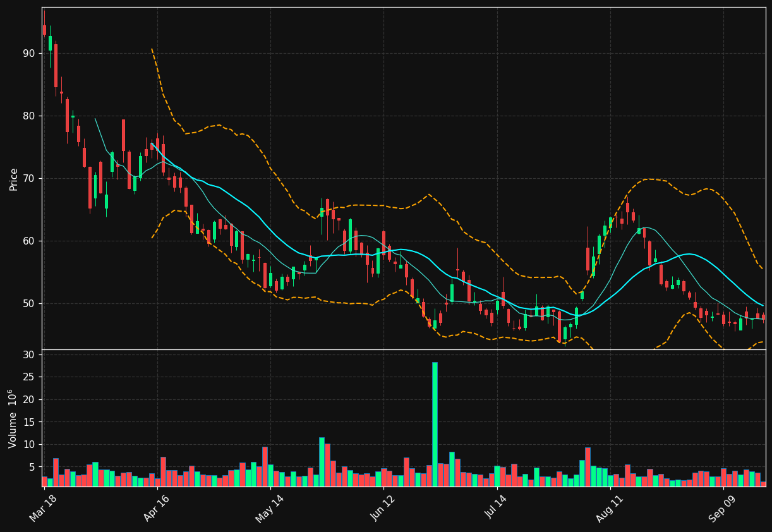Click the 50 price axis tick

tap(29, 304)
